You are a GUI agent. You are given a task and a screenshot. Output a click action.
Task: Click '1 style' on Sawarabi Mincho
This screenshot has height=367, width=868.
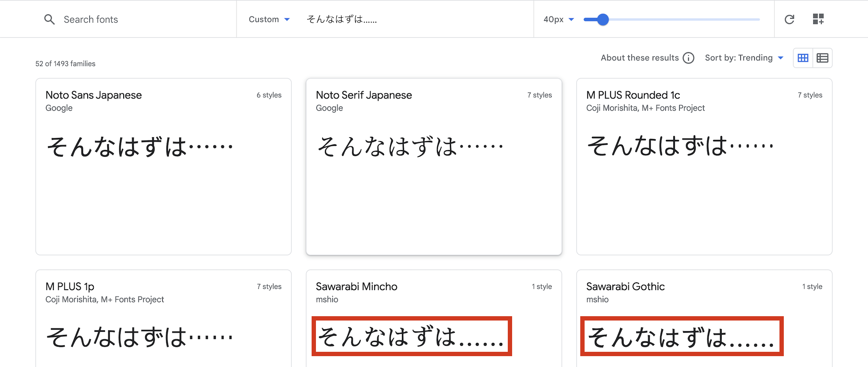pyautogui.click(x=542, y=287)
